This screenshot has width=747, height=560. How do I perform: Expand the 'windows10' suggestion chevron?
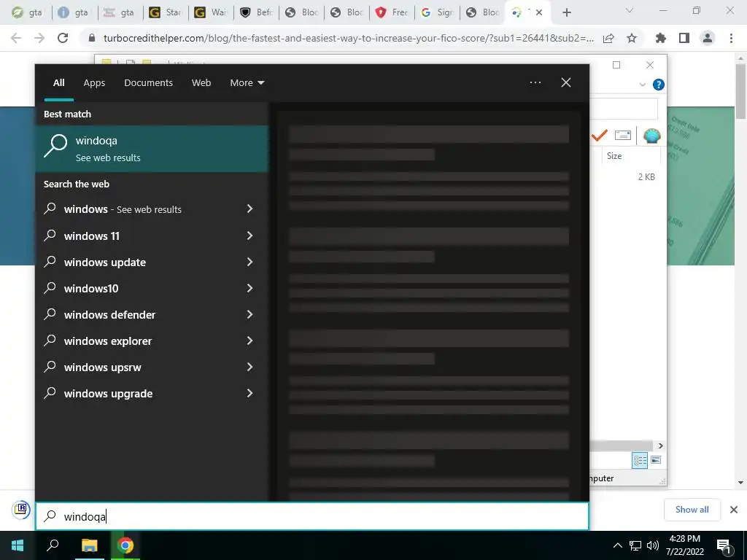coord(249,288)
